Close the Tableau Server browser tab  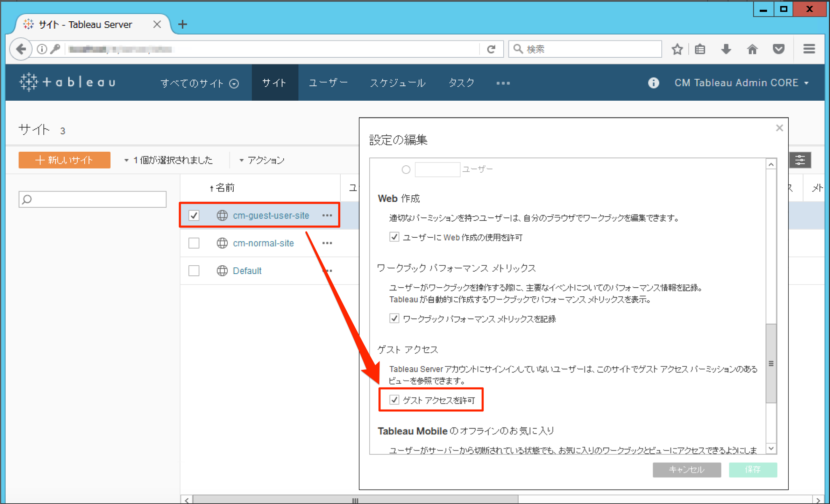(157, 24)
